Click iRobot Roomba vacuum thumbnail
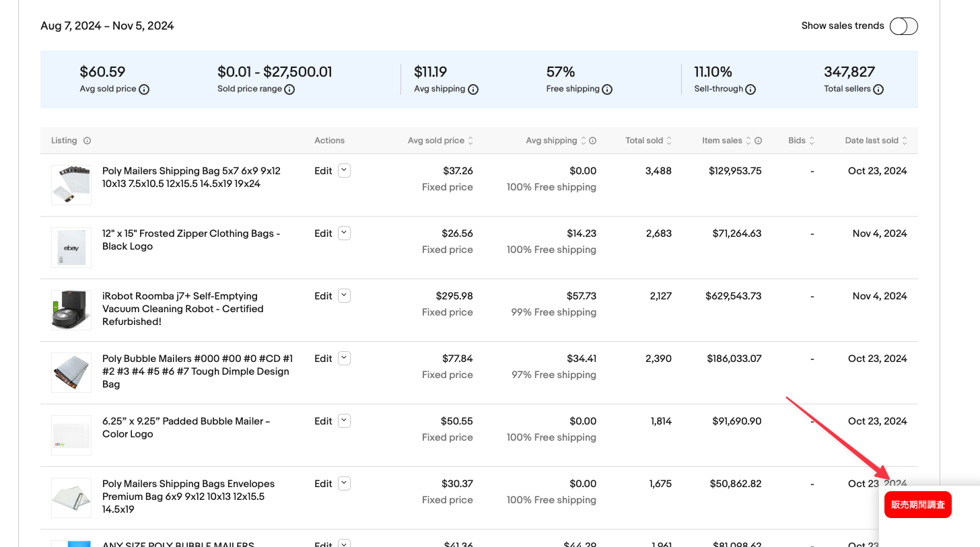 (71, 310)
